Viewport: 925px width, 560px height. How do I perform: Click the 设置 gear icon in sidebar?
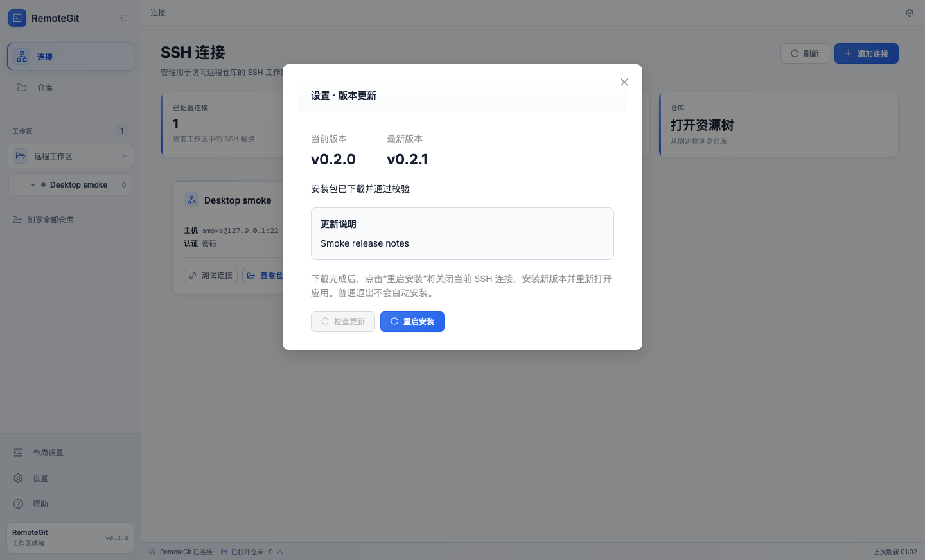[18, 478]
